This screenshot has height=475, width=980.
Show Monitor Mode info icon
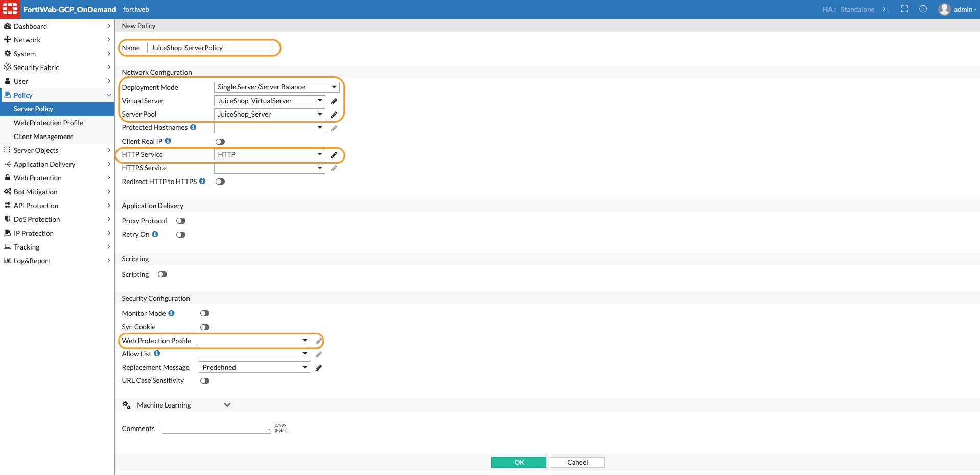point(171,313)
